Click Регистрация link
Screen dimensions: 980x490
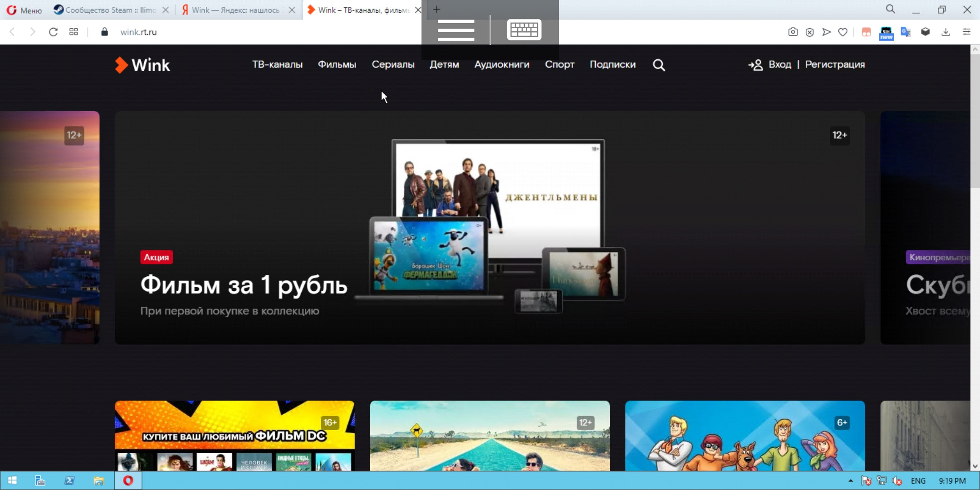point(835,64)
